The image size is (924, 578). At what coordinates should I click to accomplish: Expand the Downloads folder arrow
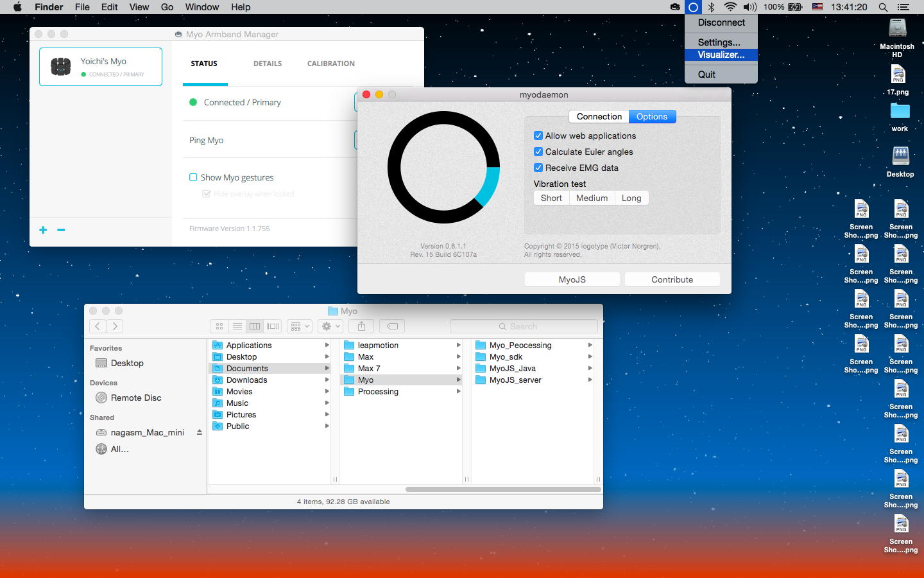[x=327, y=380]
